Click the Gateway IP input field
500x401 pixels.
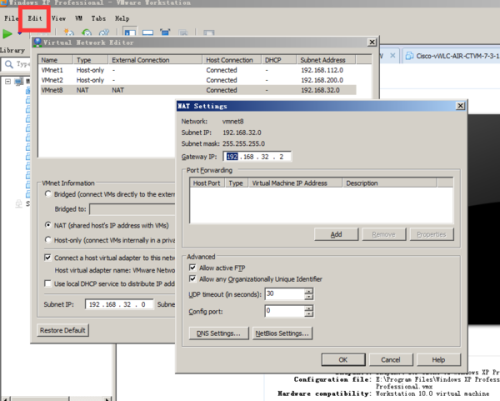click(257, 156)
